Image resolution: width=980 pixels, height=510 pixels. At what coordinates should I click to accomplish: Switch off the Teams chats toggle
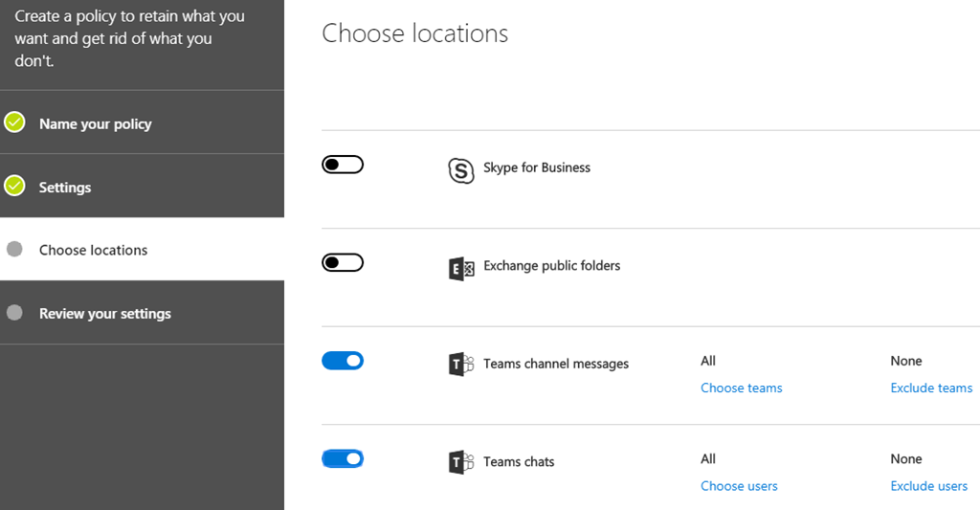343,459
